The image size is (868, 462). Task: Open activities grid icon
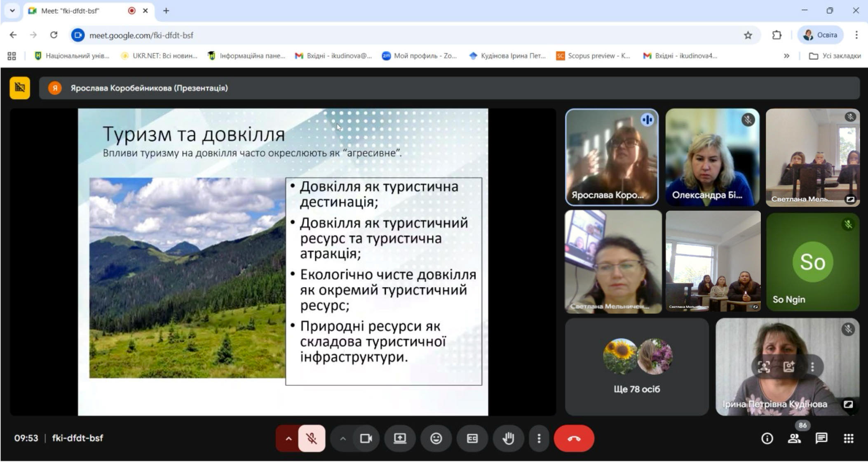[848, 438]
